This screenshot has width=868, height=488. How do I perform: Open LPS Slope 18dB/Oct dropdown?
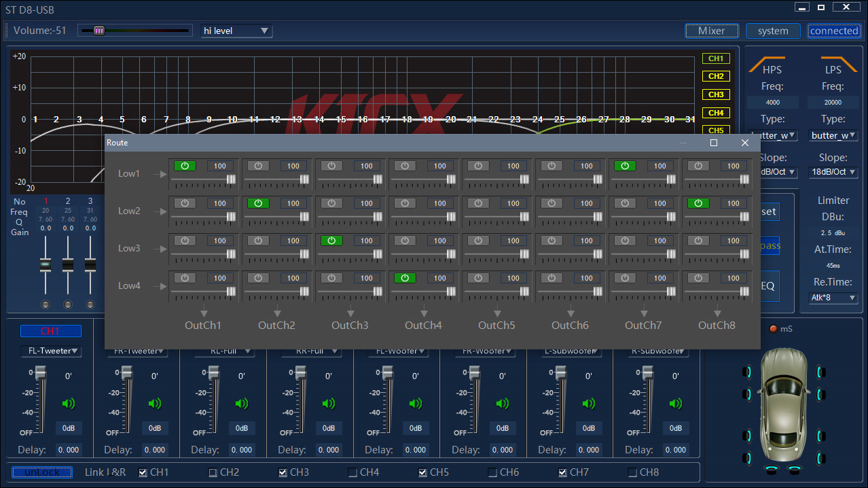click(834, 172)
